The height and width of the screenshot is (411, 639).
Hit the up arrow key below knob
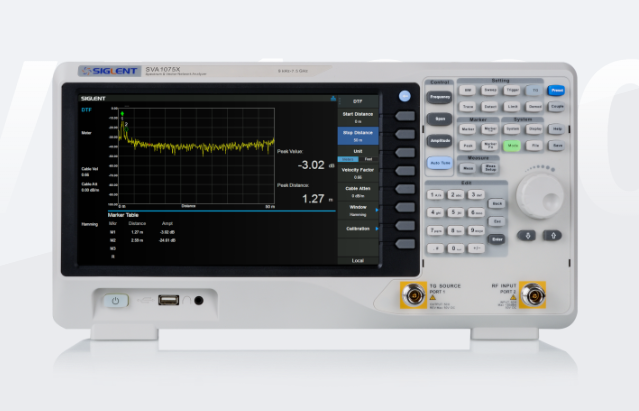point(553,235)
